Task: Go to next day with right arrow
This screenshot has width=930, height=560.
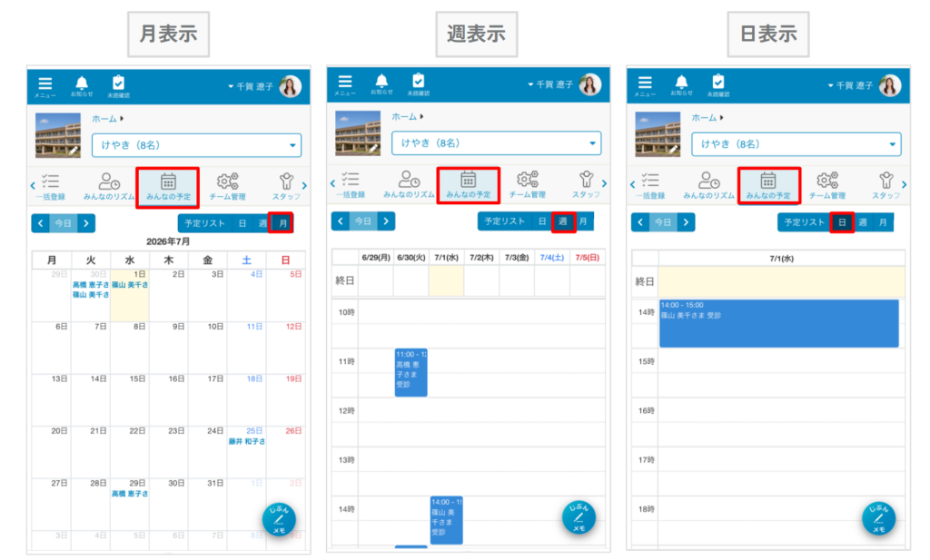Action: point(686,222)
